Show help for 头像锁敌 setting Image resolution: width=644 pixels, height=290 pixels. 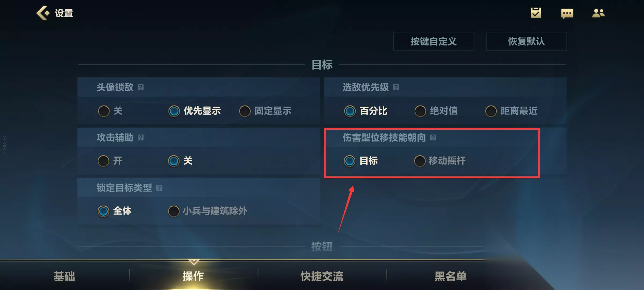[x=141, y=87]
